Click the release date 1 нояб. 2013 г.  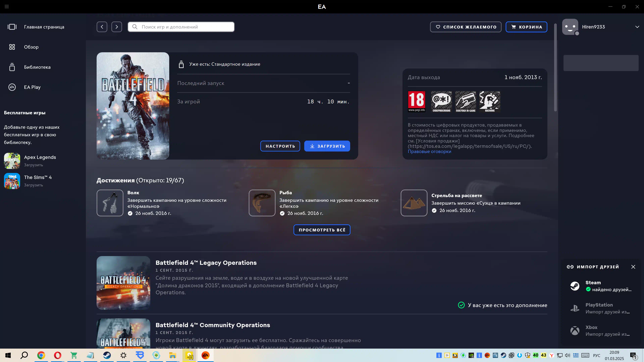(523, 77)
